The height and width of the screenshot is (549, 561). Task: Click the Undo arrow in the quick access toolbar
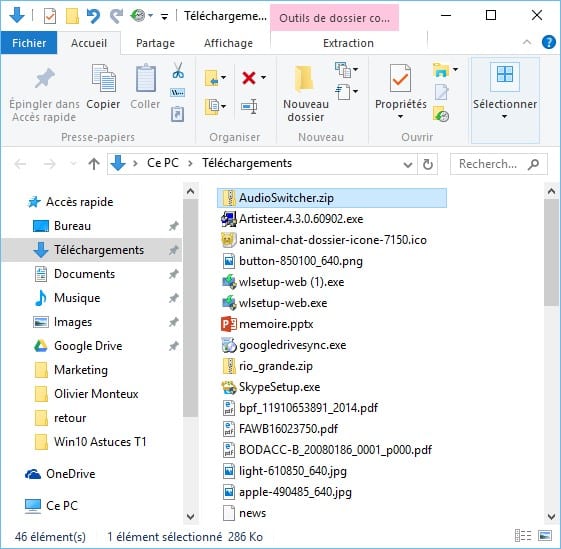pos(93,16)
